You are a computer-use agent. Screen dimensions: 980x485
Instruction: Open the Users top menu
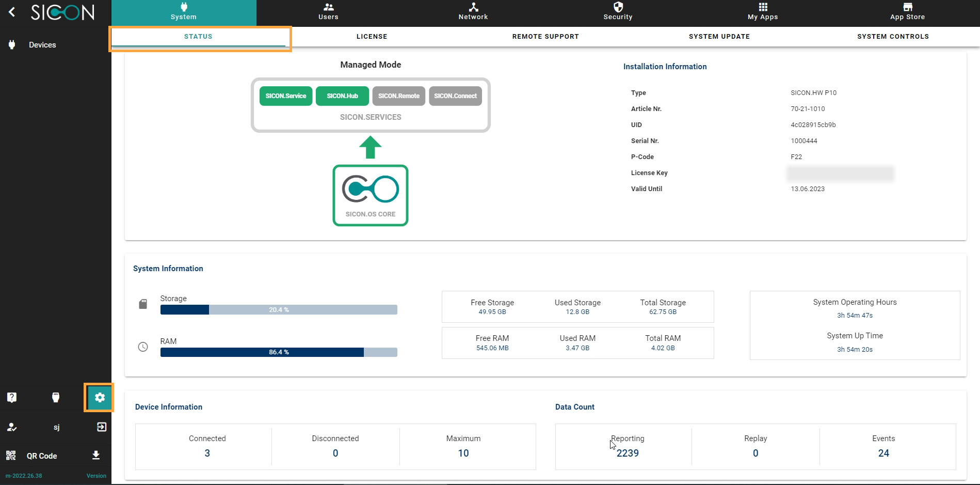click(328, 11)
